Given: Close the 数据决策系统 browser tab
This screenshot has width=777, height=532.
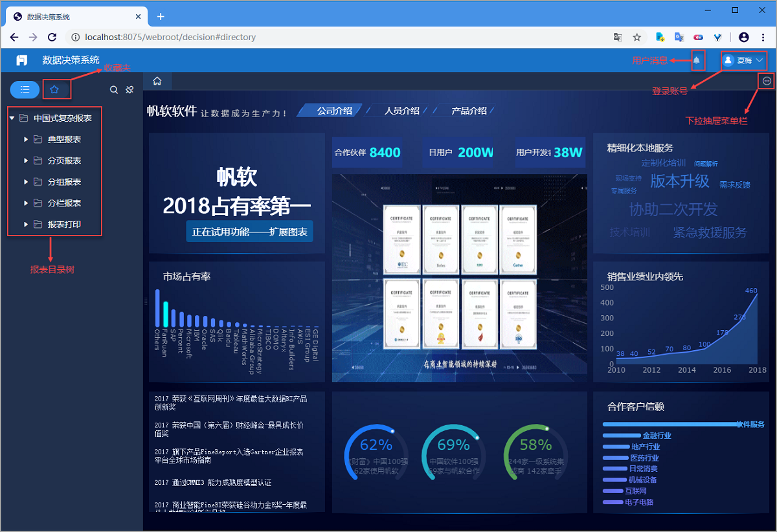Looking at the screenshot, I should pyautogui.click(x=137, y=17).
